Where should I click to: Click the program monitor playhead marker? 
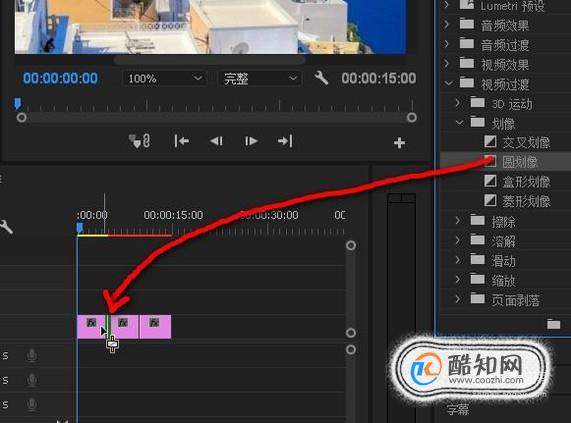(x=17, y=103)
